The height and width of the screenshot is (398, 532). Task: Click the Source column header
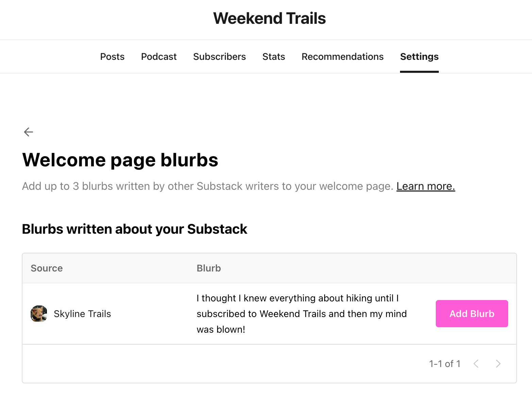pyautogui.click(x=47, y=268)
